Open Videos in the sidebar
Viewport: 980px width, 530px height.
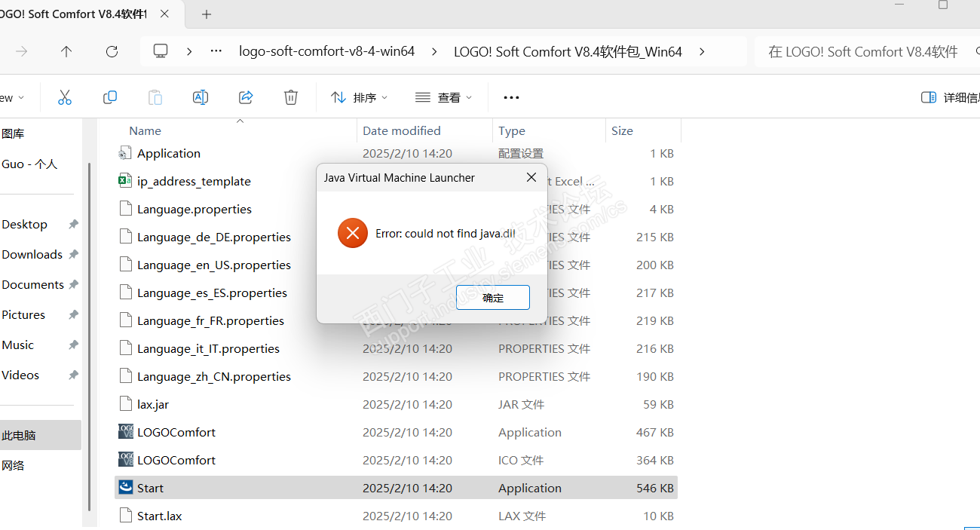pos(20,375)
